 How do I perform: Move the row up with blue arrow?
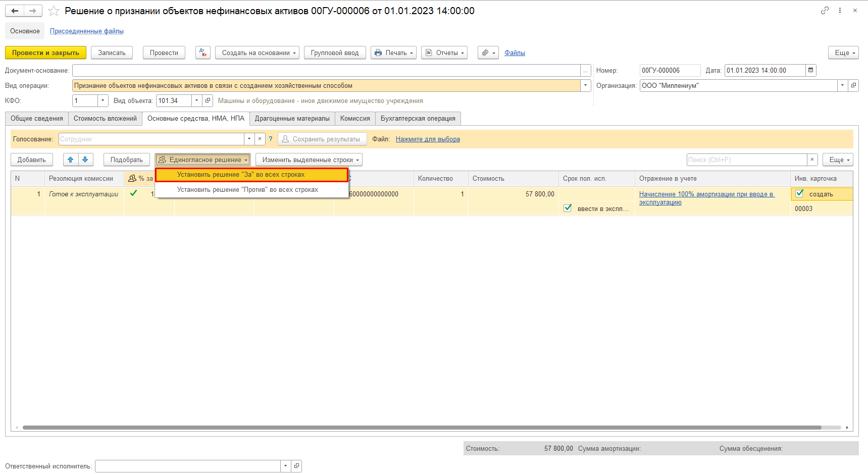tap(71, 160)
